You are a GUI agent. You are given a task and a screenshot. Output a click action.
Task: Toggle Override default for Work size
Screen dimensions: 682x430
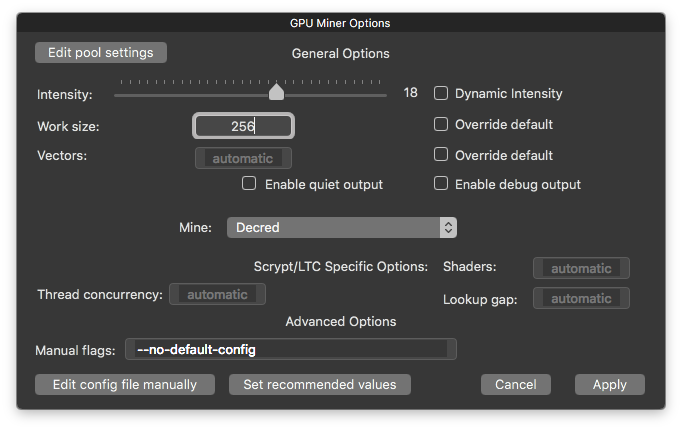[441, 125]
